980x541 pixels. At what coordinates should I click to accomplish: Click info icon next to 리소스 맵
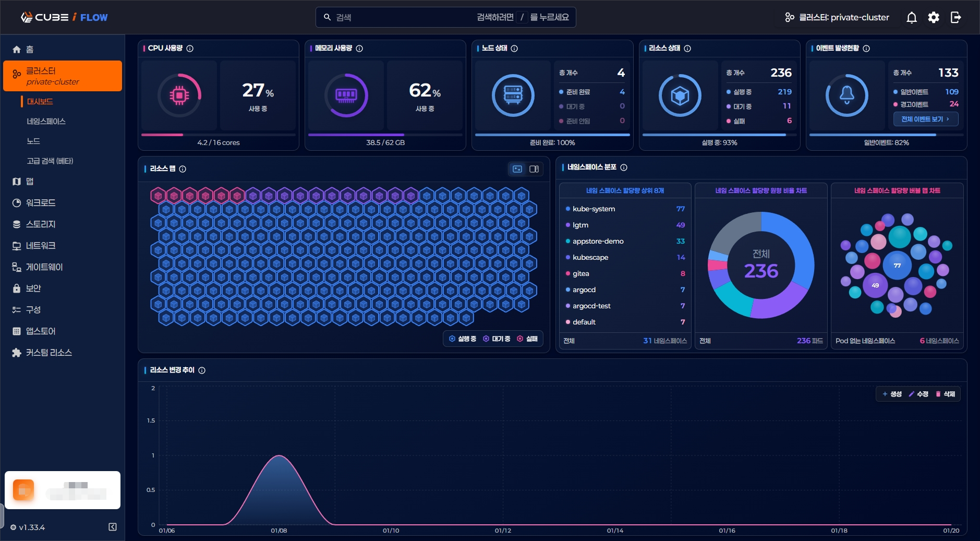pos(183,169)
